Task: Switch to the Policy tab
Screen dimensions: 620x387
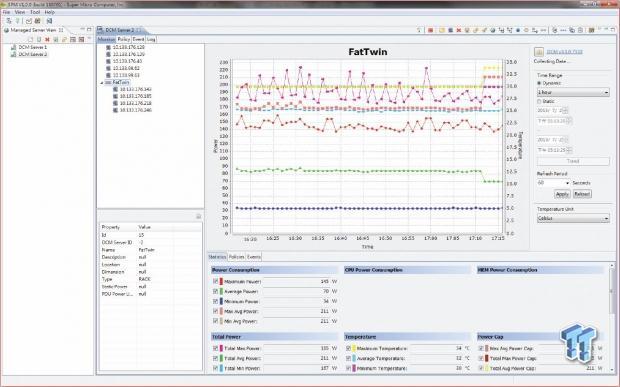Action: click(123, 39)
